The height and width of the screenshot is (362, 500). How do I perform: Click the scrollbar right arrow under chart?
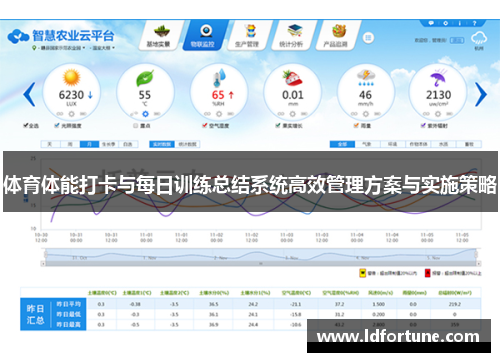point(479,263)
